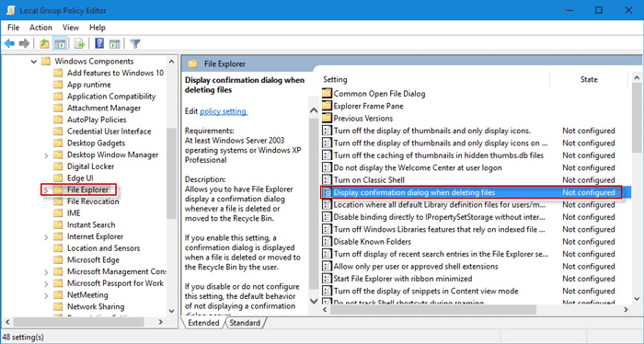Screen dimensions: 644x344
Task: Click folder icon next to Digital Locker
Action: tap(58, 166)
